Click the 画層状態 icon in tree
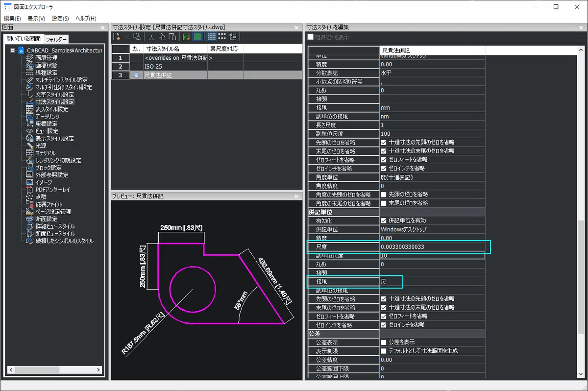 tap(29, 65)
